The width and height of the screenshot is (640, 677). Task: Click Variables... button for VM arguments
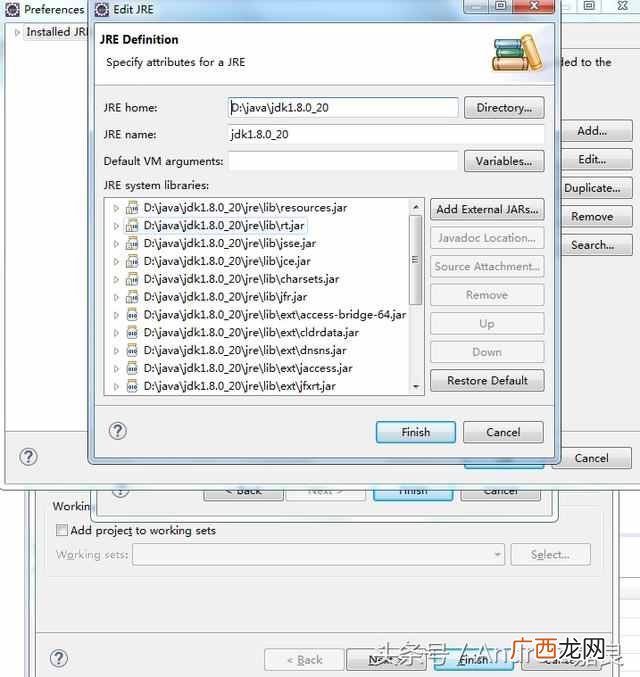point(504,161)
